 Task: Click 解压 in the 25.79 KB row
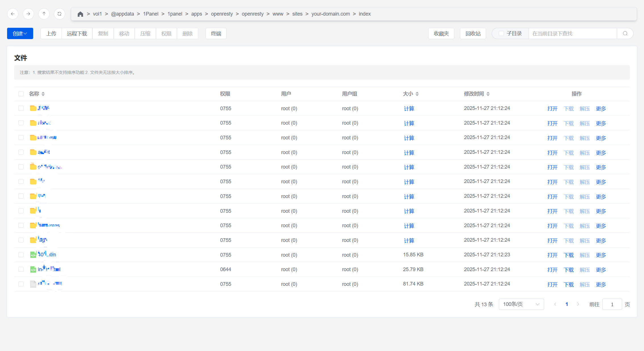pos(585,270)
